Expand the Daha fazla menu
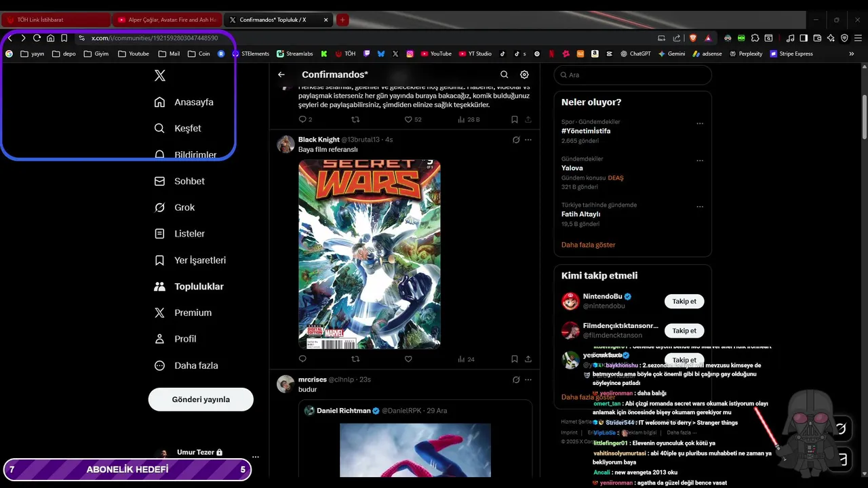The width and height of the screenshot is (868, 488). 186,365
